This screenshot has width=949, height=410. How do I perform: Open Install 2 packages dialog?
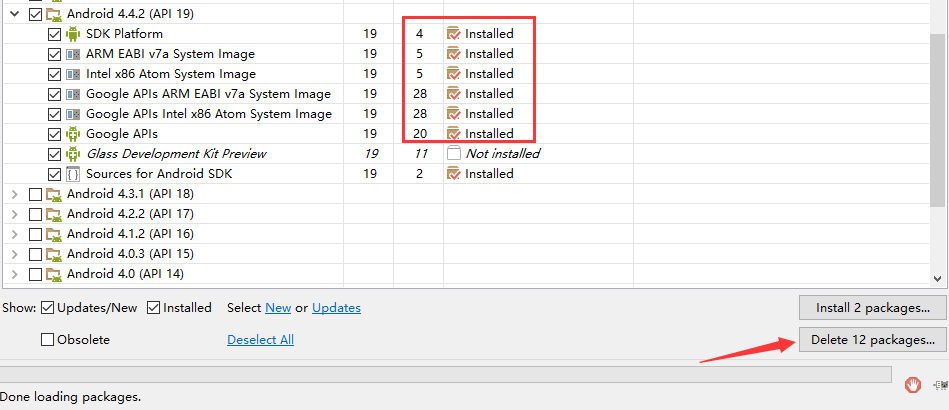[872, 308]
